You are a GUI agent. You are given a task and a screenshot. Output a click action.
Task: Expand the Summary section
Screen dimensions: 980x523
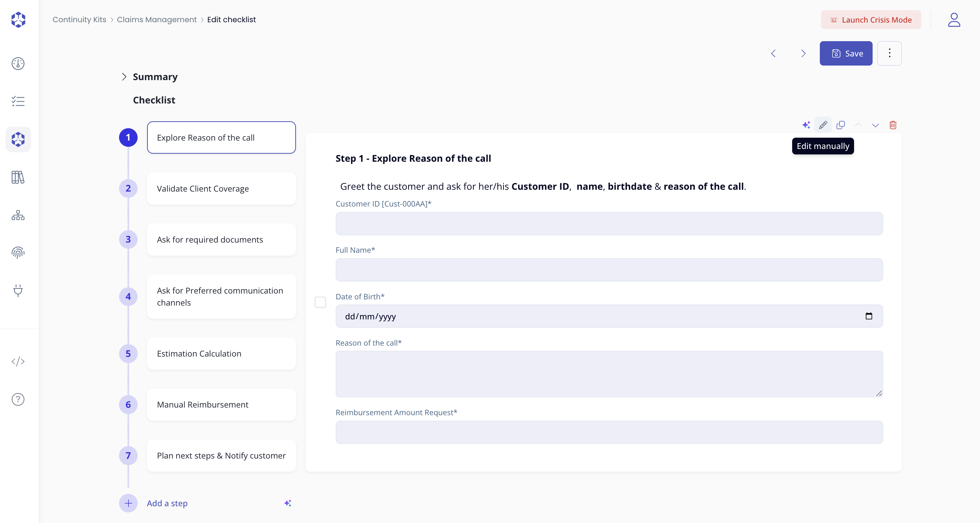click(124, 77)
